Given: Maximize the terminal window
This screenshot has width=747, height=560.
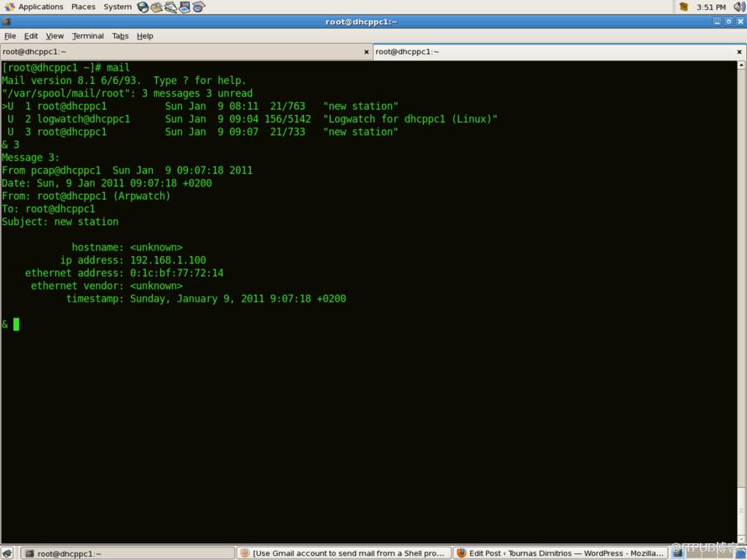Looking at the screenshot, I should (x=729, y=22).
